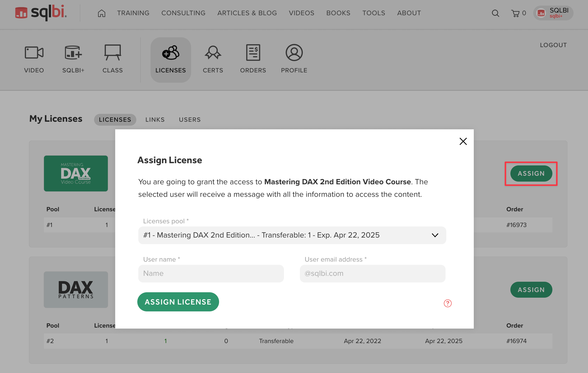Screen dimensions: 588x373
Task: Open the About menu
Action: pos(409,13)
